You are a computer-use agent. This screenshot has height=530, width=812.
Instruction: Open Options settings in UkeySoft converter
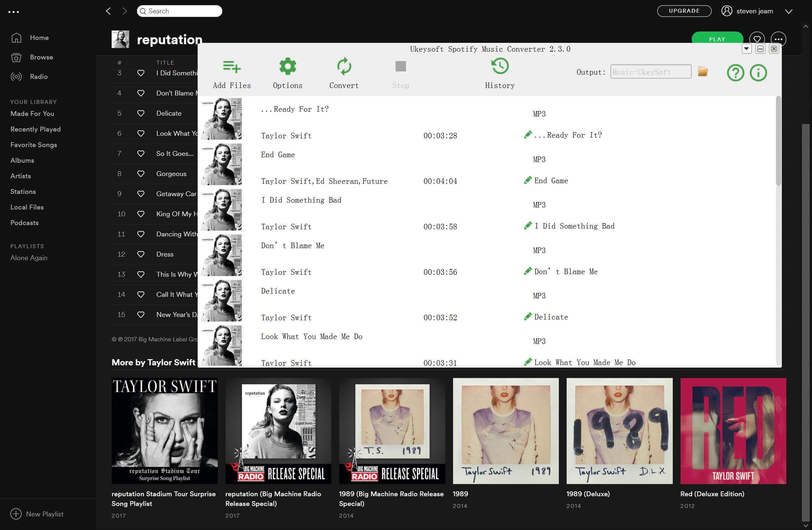pyautogui.click(x=288, y=72)
